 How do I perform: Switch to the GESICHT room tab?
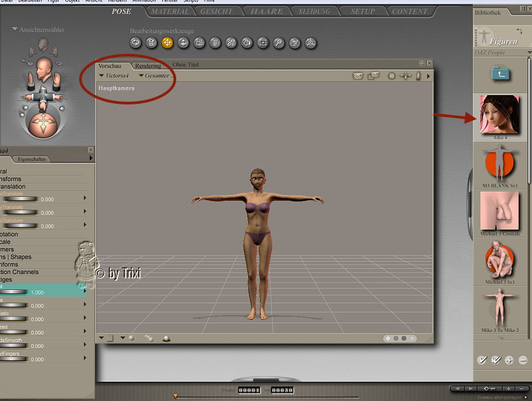[217, 11]
